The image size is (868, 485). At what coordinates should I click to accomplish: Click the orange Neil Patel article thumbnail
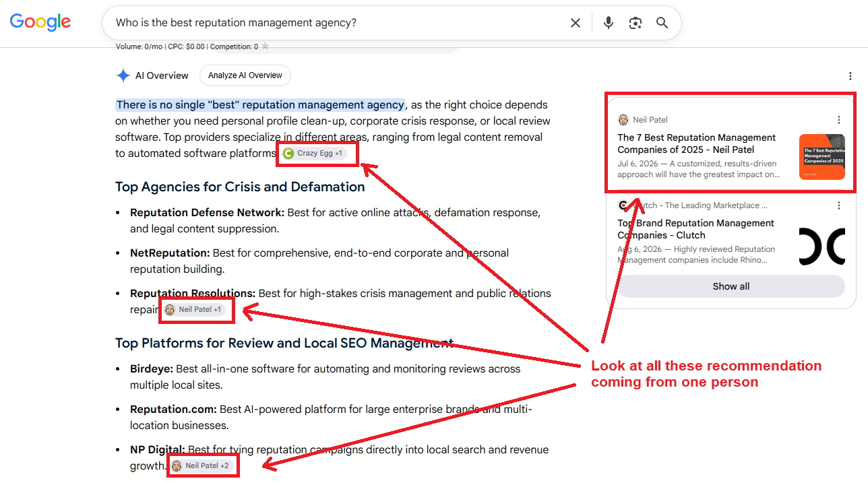[822, 157]
